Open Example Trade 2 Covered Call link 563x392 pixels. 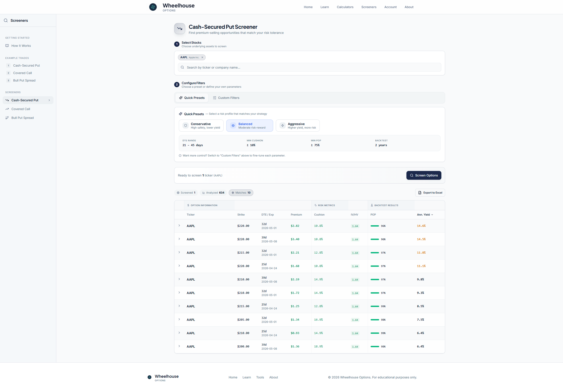[22, 73]
